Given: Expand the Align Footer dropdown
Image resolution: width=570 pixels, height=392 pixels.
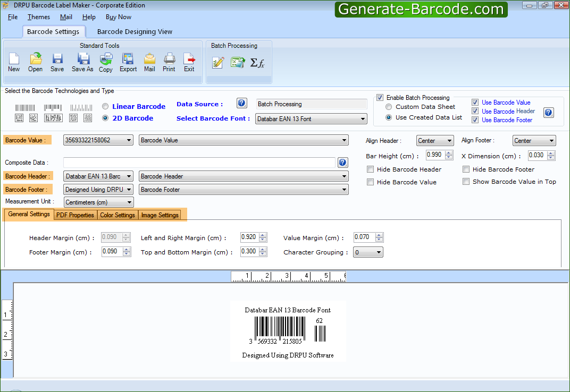Looking at the screenshot, I should [552, 140].
